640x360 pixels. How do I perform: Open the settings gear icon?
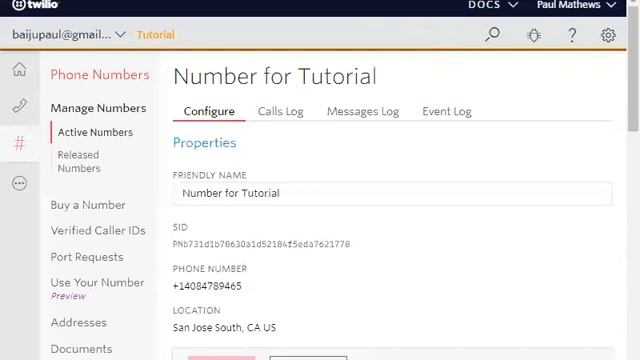pos(608,35)
